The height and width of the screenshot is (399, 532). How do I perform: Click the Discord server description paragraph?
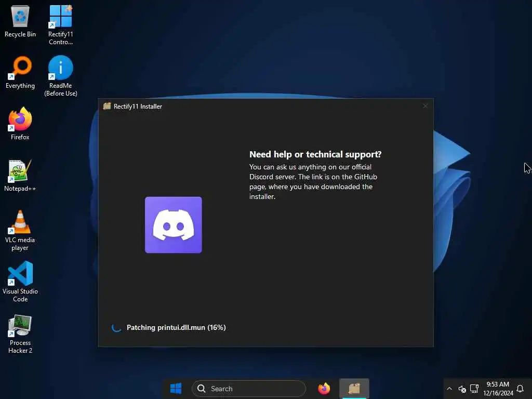coord(313,182)
